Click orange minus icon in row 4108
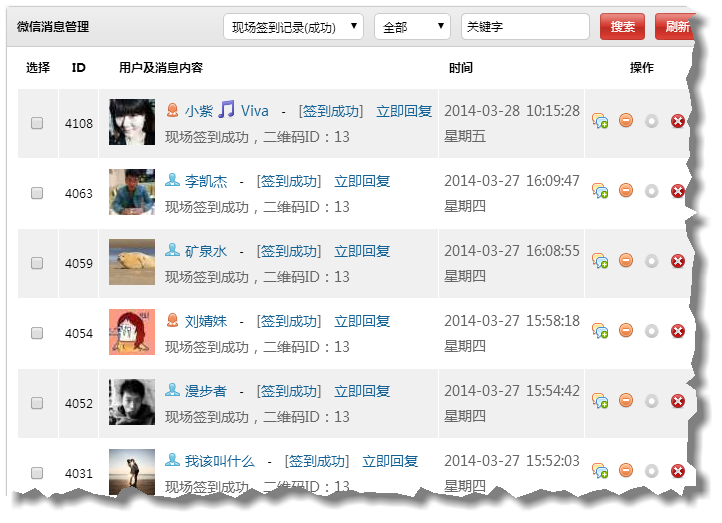This screenshot has height=523, width=722. pyautogui.click(x=626, y=120)
